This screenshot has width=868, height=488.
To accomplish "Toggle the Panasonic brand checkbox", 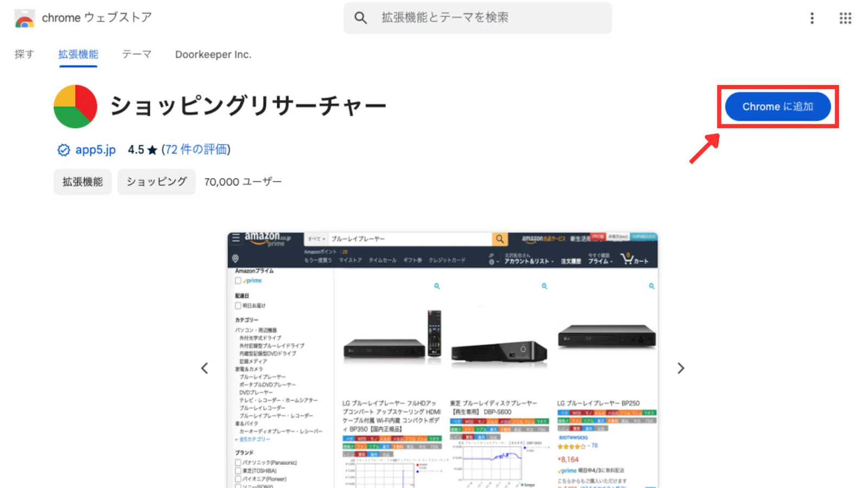I will point(238,463).
